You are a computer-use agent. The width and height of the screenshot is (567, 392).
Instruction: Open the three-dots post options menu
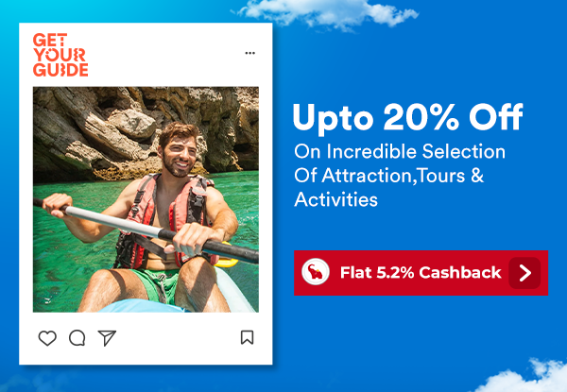tap(249, 53)
